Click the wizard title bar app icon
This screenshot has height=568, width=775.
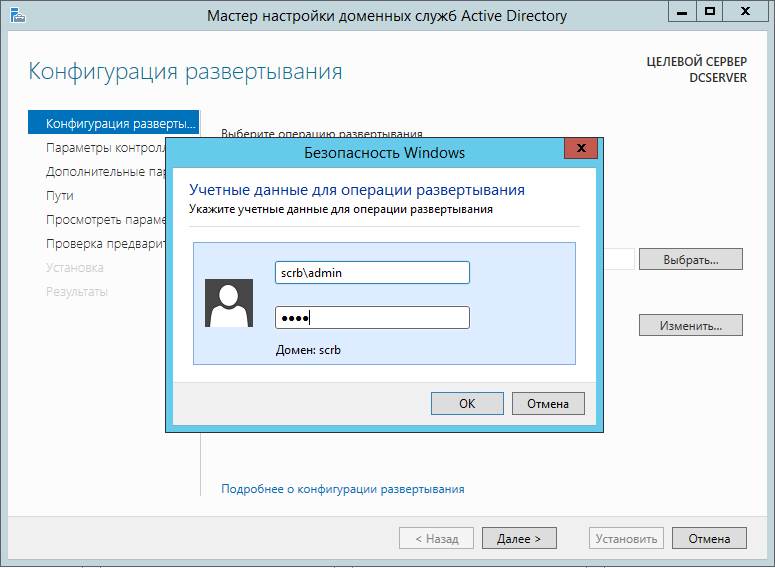tap(17, 15)
